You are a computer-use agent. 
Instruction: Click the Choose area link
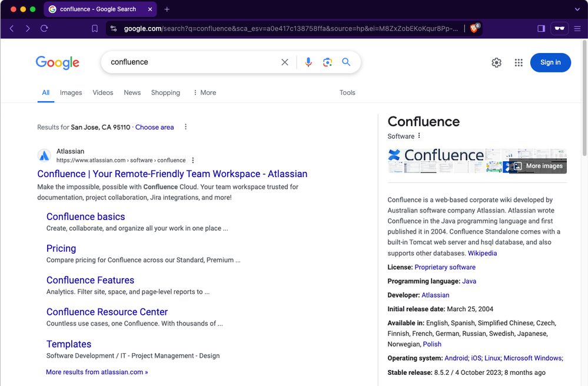point(154,127)
